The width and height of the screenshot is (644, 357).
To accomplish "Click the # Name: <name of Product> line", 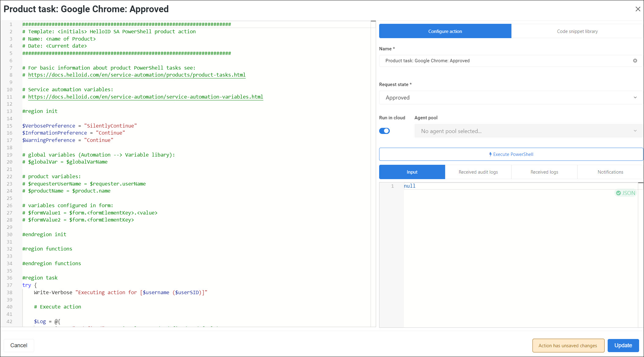I will coord(59,39).
